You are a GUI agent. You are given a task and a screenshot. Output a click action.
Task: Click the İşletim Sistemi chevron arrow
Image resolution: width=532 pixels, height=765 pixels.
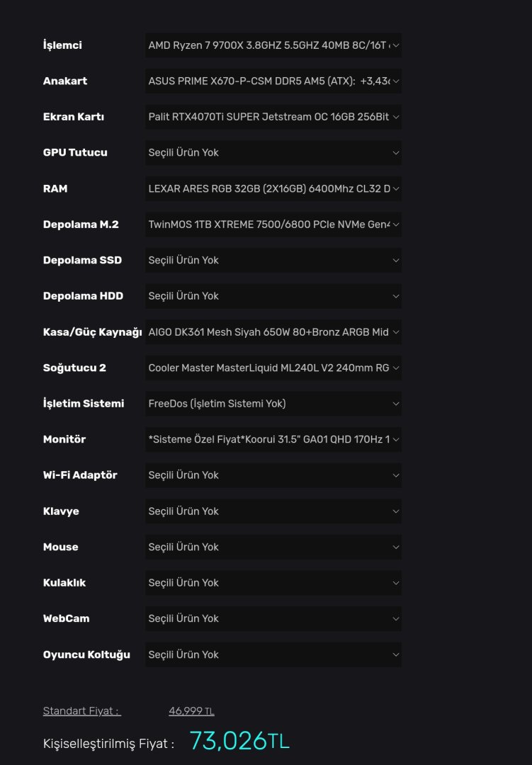coord(395,404)
